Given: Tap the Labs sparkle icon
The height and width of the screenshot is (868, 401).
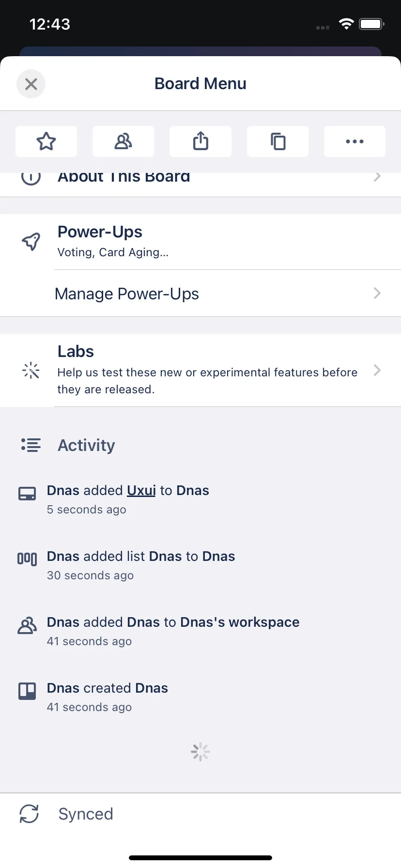Looking at the screenshot, I should (x=31, y=371).
